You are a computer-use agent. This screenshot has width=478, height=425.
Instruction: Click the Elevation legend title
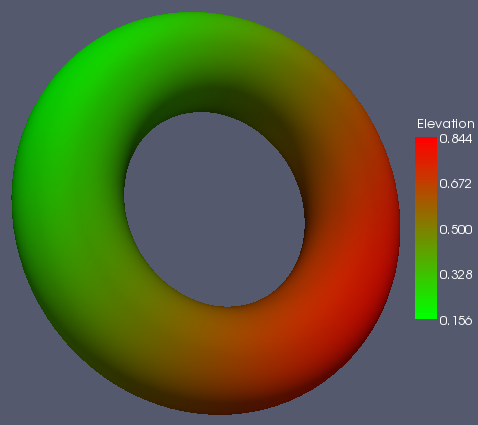[446, 124]
